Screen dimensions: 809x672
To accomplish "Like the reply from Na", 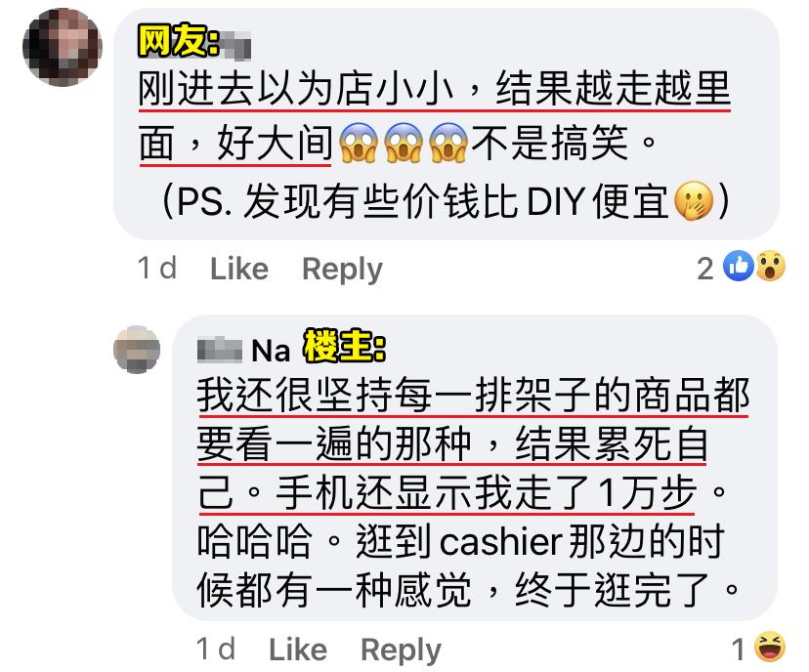I will click(x=298, y=650).
